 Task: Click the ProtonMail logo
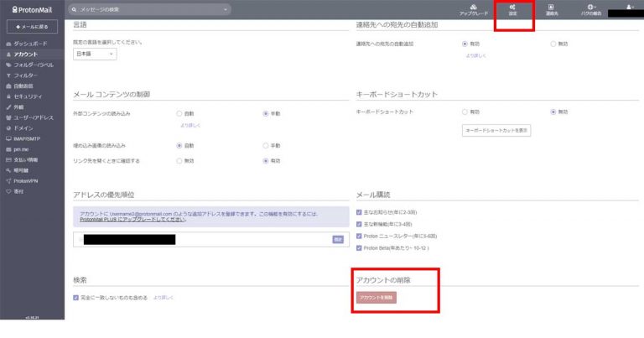[x=30, y=9]
